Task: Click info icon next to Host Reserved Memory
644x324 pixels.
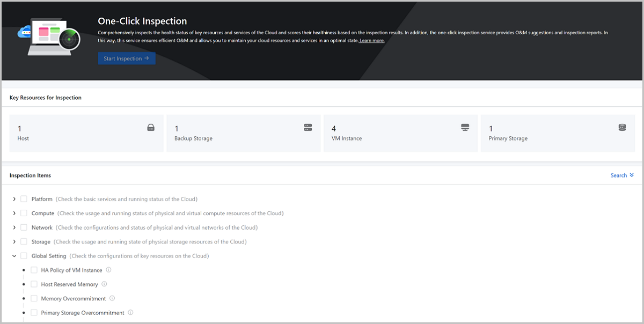Action: (x=104, y=284)
